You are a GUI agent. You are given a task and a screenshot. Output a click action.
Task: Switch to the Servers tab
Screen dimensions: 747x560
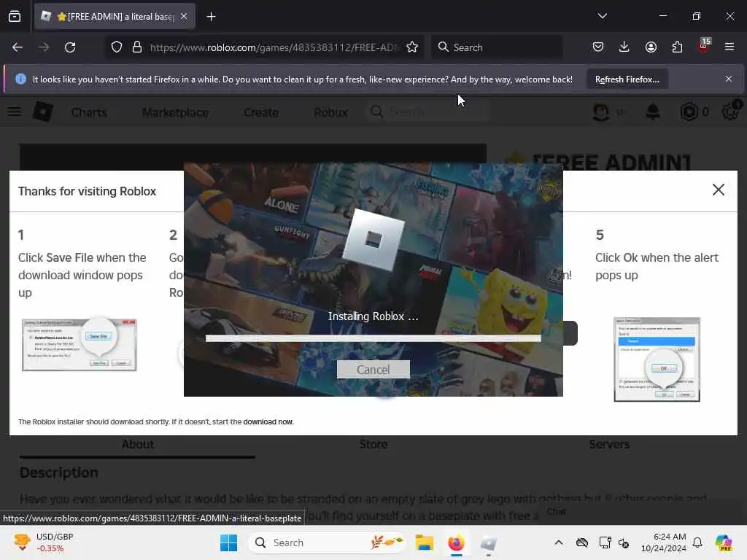point(609,444)
